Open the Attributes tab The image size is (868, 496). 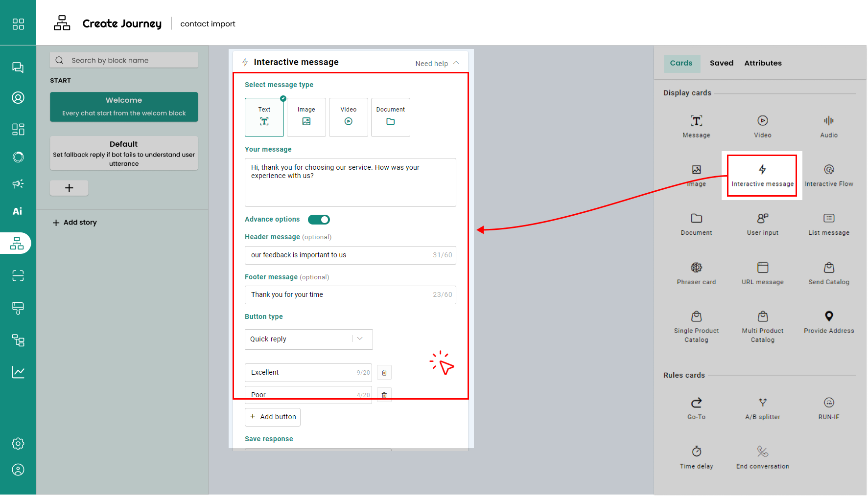[762, 63]
